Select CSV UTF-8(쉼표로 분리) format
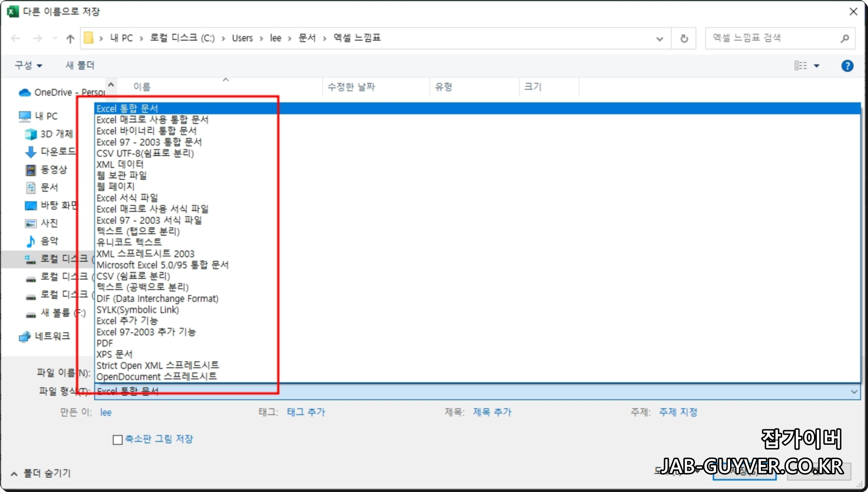 [477, 153]
